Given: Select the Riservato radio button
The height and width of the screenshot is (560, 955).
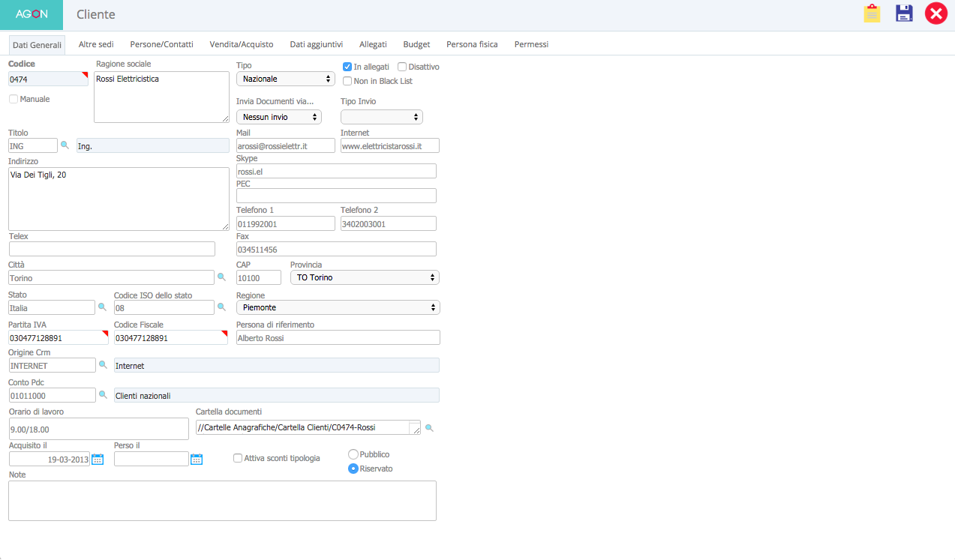Looking at the screenshot, I should [353, 469].
